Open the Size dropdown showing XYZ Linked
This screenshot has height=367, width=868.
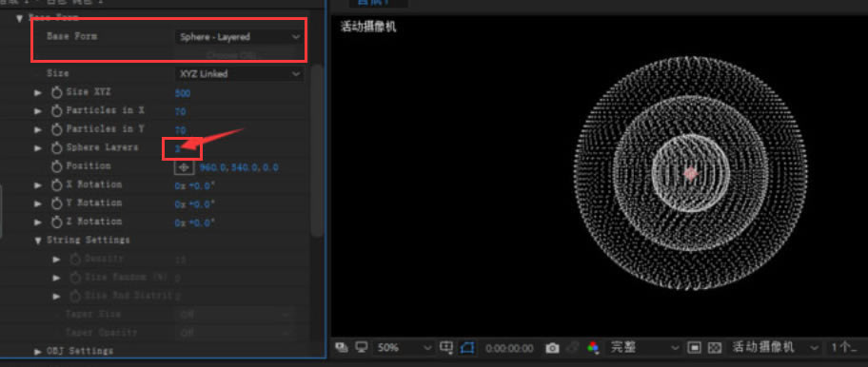click(x=239, y=73)
